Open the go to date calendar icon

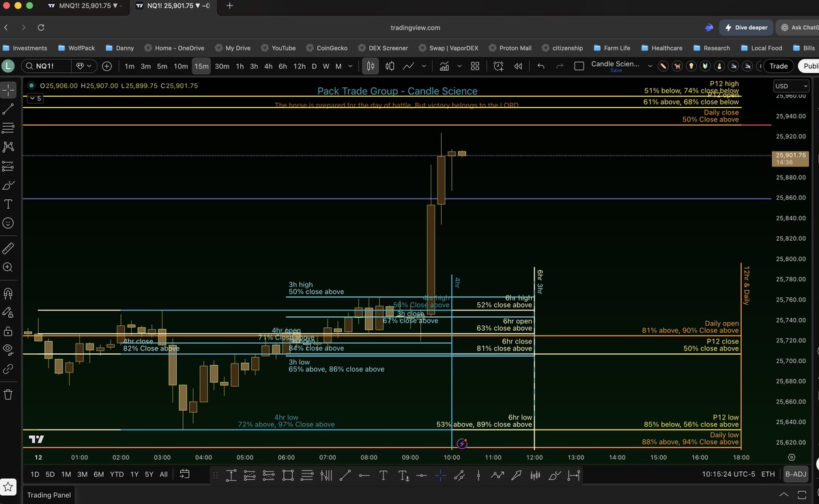coord(184,474)
